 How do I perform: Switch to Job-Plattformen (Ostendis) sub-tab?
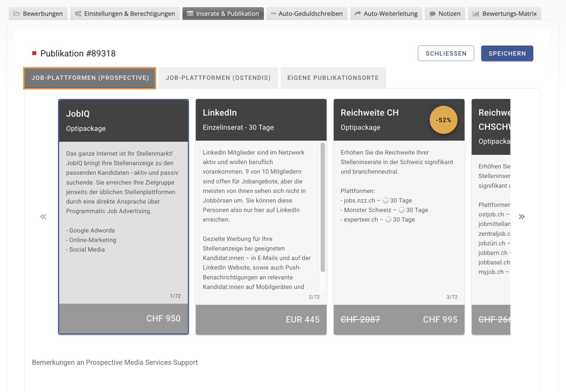click(x=218, y=78)
